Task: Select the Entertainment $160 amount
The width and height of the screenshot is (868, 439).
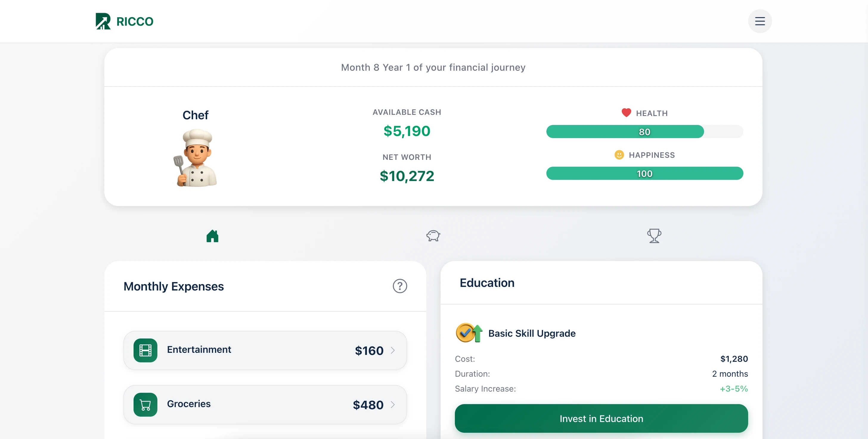Action: (369, 351)
